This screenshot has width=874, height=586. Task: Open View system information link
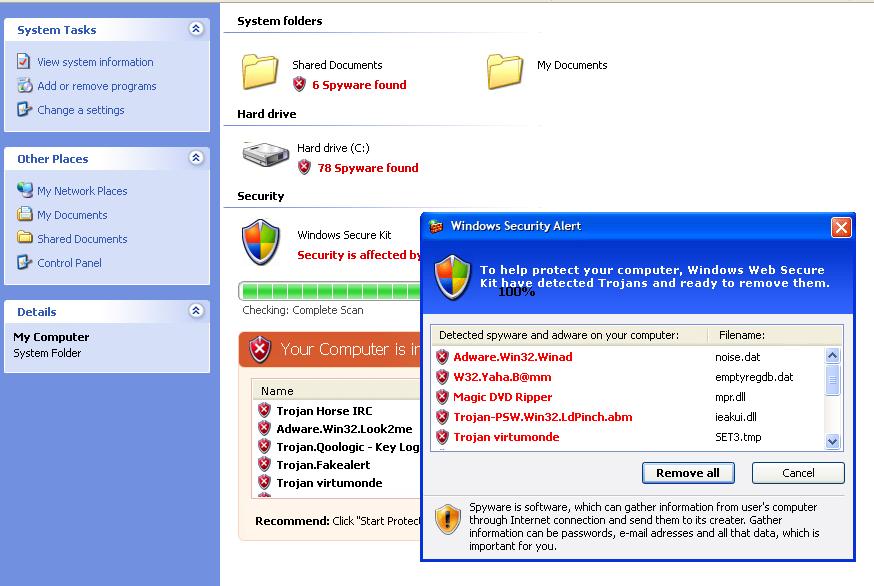pyautogui.click(x=95, y=62)
